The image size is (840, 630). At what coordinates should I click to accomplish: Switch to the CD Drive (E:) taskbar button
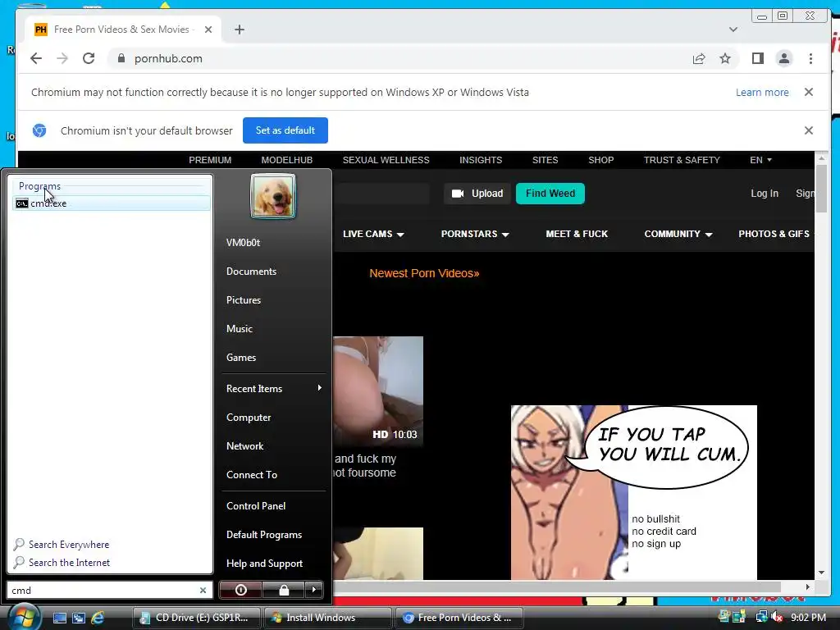(x=196, y=618)
